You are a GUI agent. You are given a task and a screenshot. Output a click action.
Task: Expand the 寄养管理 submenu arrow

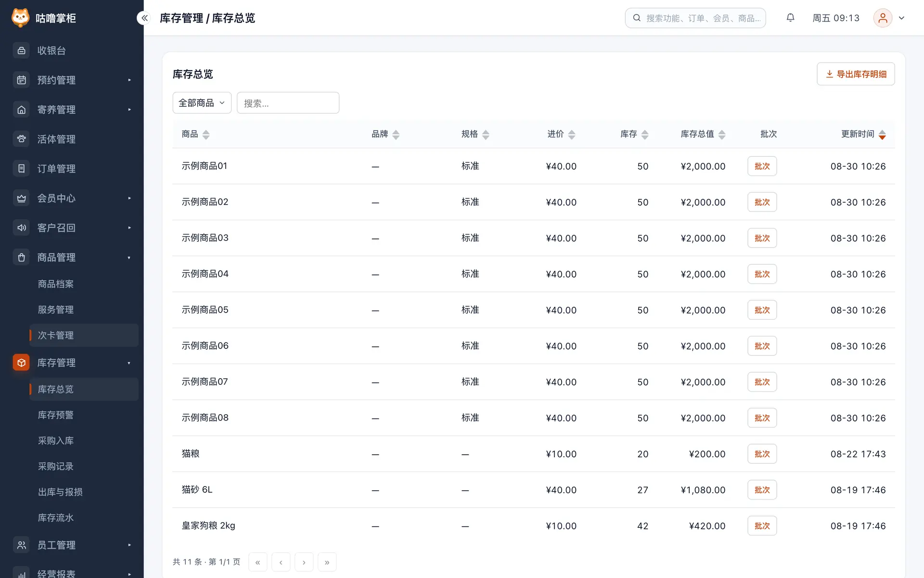(x=129, y=110)
